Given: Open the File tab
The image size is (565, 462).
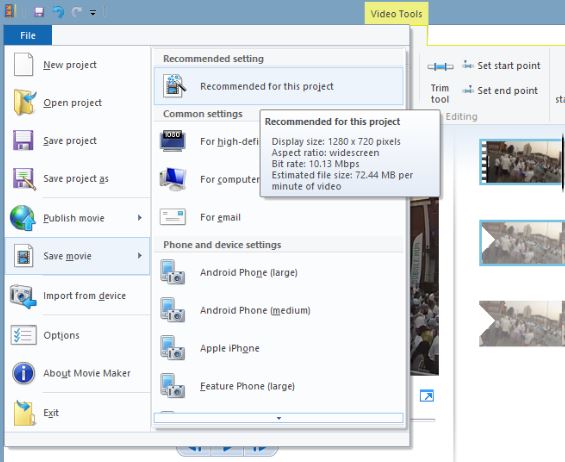Looking at the screenshot, I should coord(28,35).
